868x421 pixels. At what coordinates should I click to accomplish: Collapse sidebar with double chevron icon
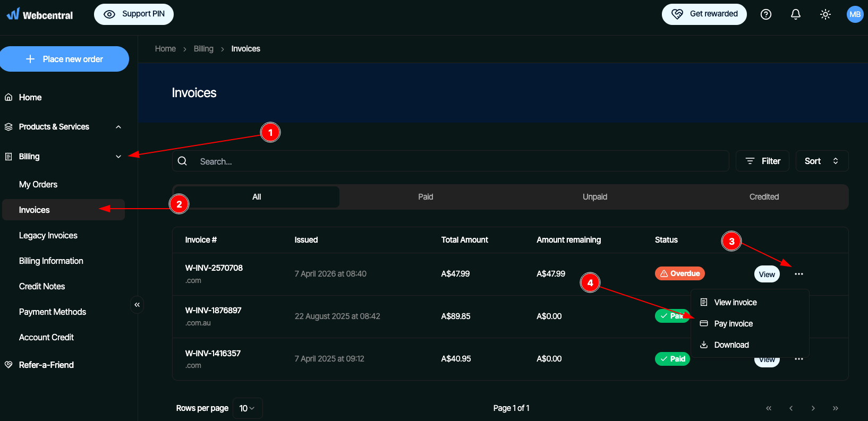(x=137, y=305)
